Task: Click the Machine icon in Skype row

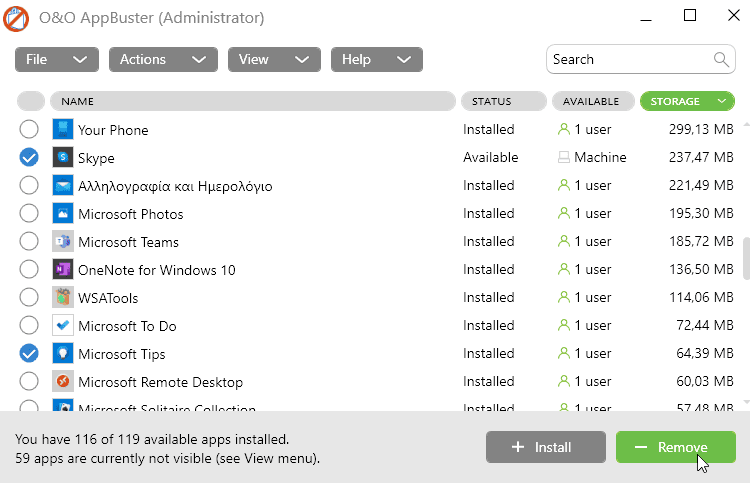Action: click(564, 157)
